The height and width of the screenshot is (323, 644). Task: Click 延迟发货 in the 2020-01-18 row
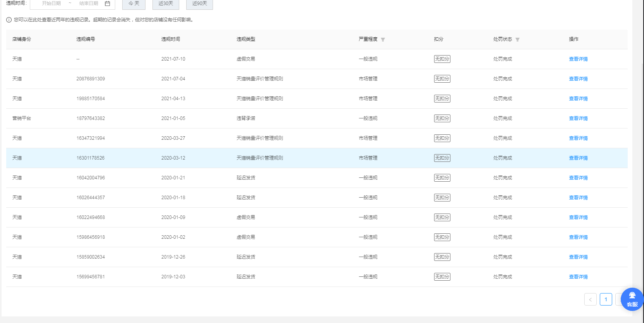[246, 198]
